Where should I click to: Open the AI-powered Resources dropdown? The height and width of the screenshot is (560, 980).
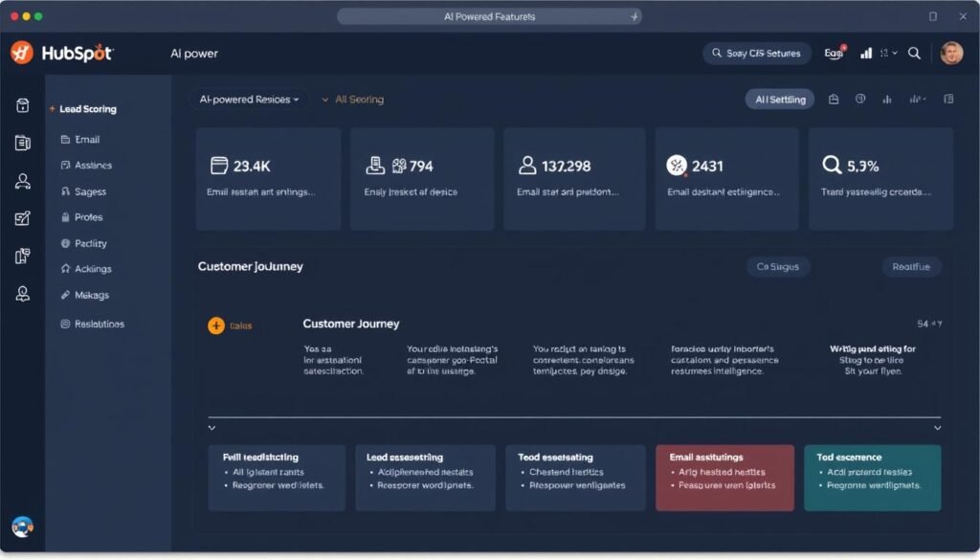(249, 99)
